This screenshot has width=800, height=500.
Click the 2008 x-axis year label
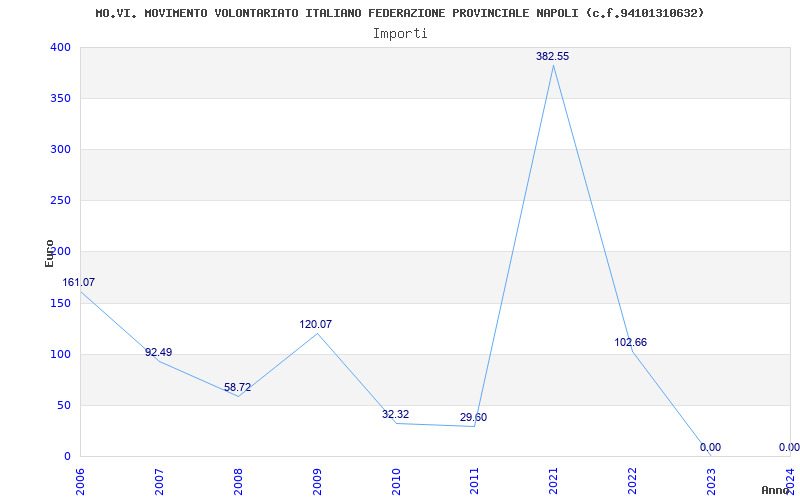pos(238,480)
